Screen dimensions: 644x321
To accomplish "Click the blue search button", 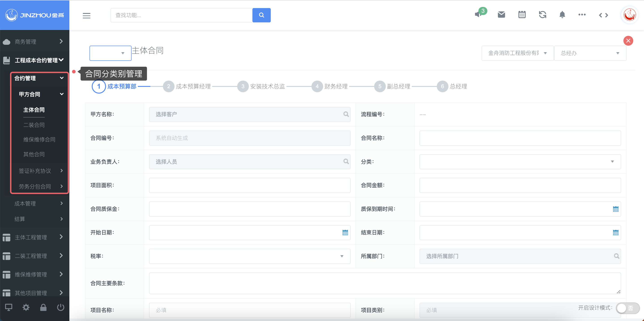I will click(261, 15).
